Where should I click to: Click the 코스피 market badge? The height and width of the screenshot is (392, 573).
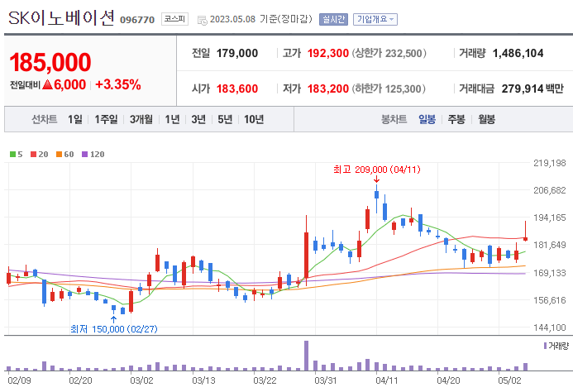pos(174,19)
